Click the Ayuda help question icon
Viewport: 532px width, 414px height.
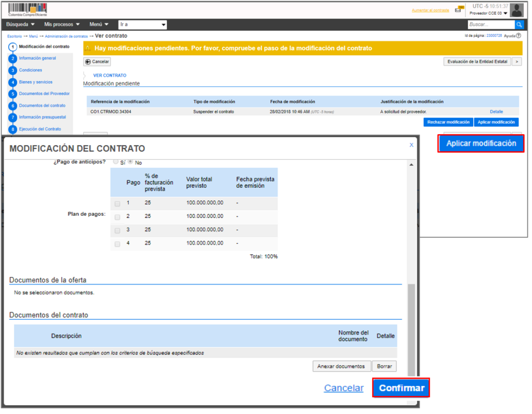(x=518, y=36)
